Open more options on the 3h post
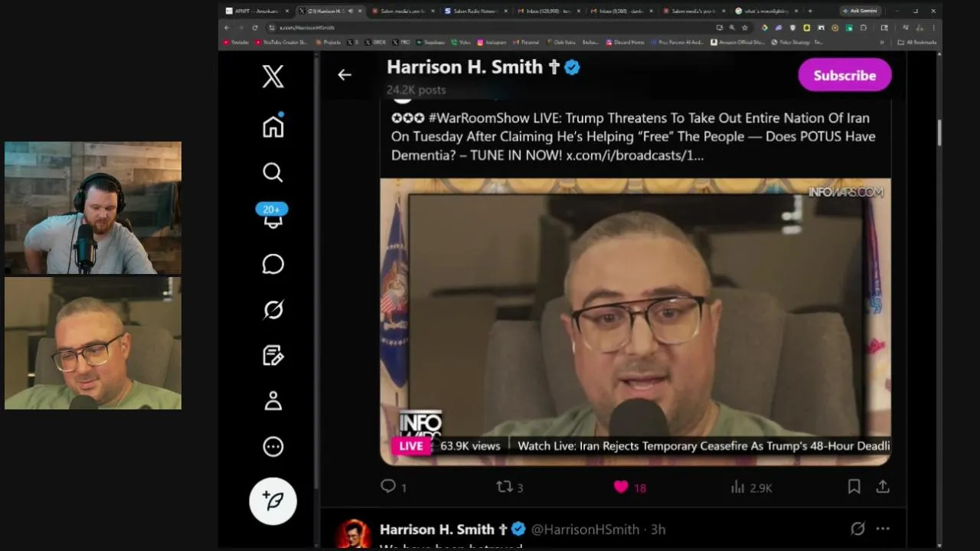The height and width of the screenshot is (551, 980). [x=883, y=529]
